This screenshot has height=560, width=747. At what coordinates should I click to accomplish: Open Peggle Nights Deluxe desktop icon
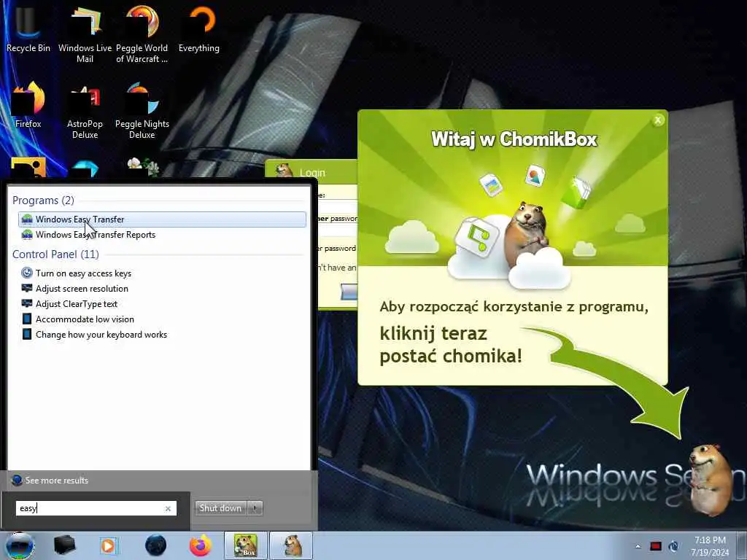pos(142,111)
